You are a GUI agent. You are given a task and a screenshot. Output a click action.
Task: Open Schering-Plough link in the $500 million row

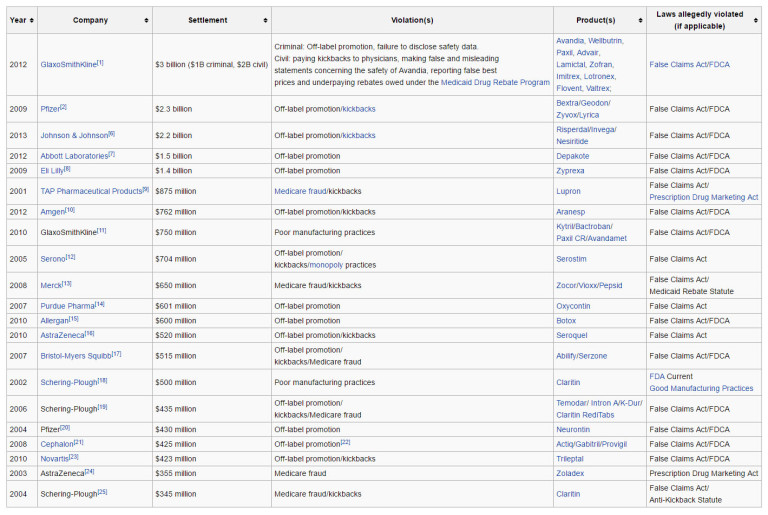click(x=69, y=382)
